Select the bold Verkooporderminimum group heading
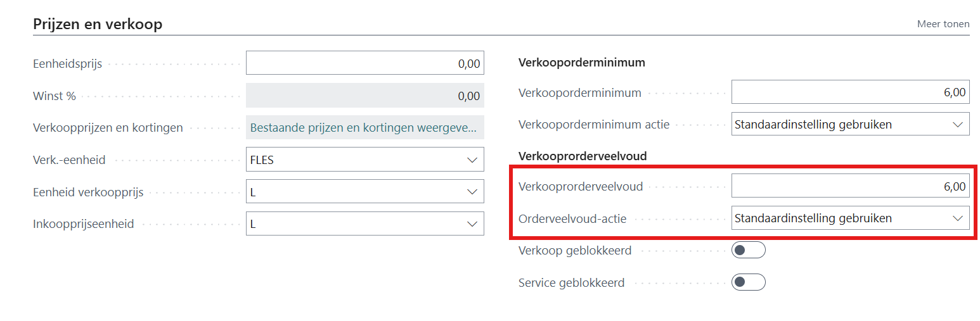This screenshot has width=980, height=321. [581, 63]
